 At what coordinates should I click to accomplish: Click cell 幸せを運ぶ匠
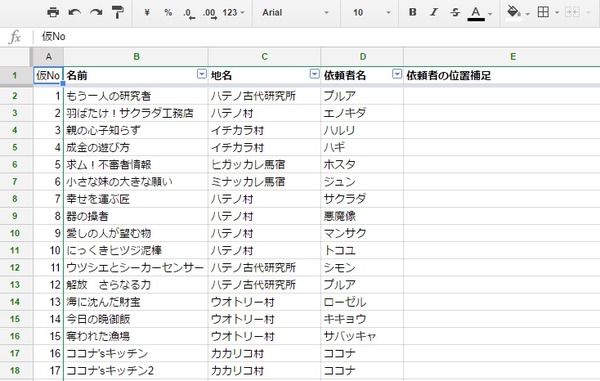[136, 199]
